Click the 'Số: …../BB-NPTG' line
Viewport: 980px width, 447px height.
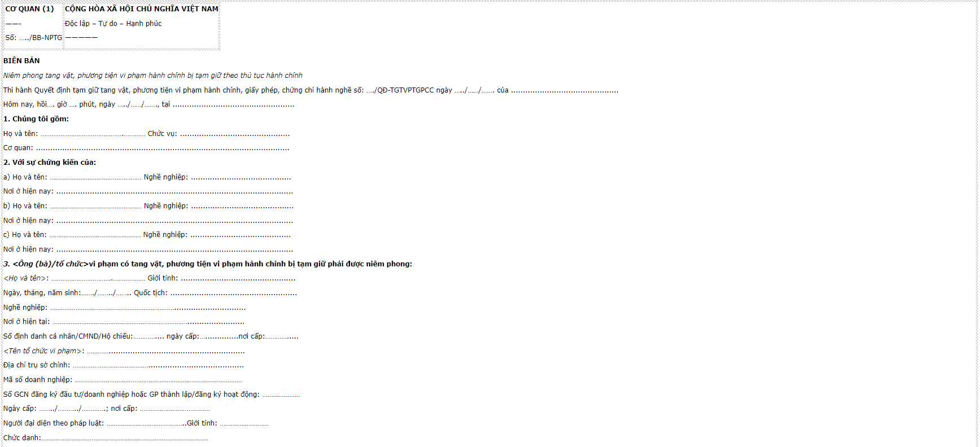tap(34, 38)
